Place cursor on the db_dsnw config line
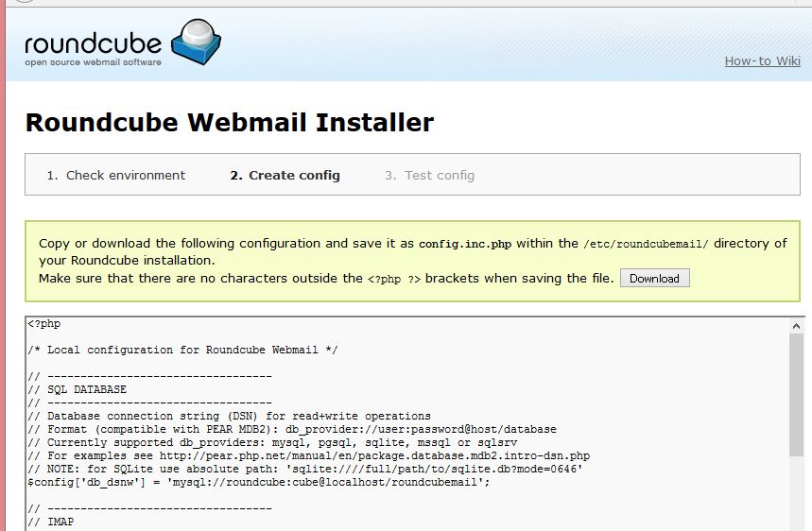 pyautogui.click(x=258, y=483)
